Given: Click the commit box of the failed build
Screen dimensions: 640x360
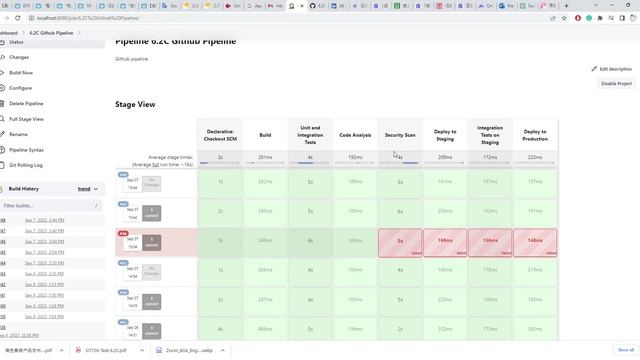Looking at the screenshot, I should click(x=151, y=243).
